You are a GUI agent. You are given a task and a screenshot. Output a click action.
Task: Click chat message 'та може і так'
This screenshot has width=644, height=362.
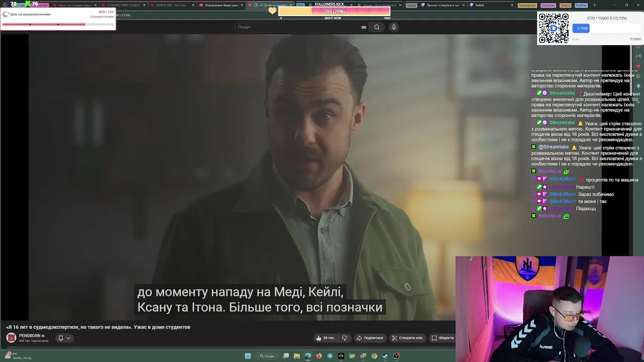592,201
